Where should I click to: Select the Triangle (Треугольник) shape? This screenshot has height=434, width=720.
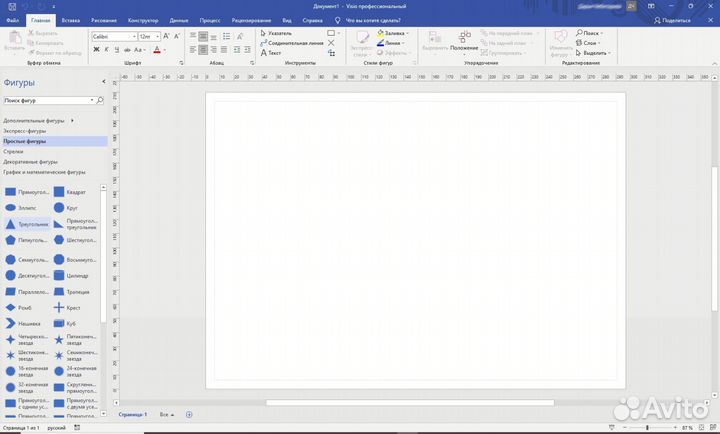(27, 224)
